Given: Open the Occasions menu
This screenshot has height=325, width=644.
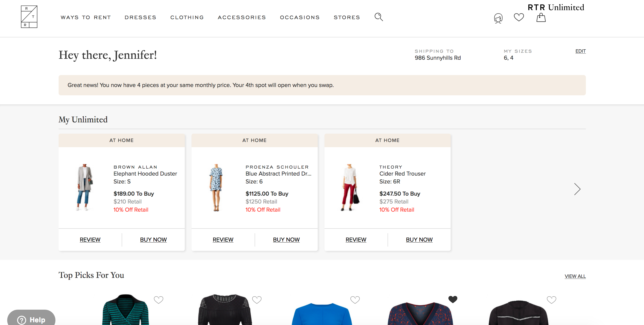Looking at the screenshot, I should coord(300,18).
